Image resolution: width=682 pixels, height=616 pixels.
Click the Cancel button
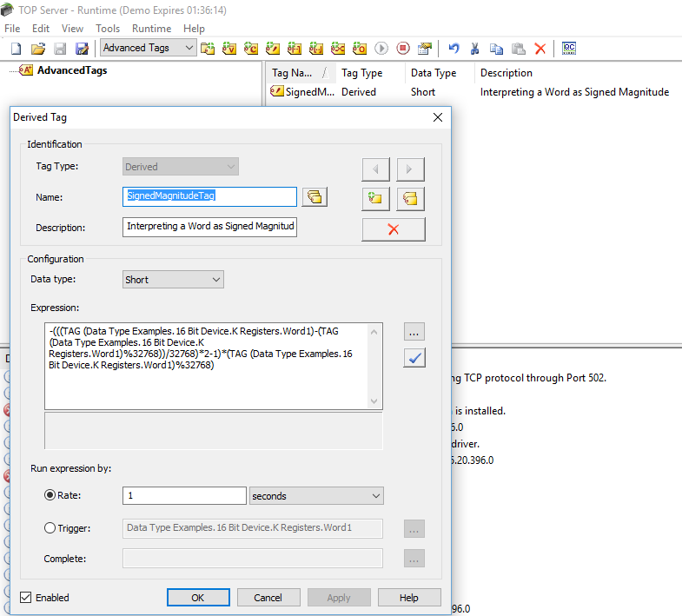coord(268,598)
